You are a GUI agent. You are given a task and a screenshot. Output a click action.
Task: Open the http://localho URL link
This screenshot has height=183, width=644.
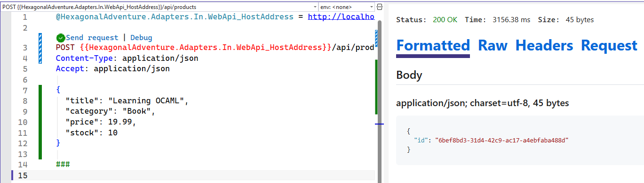click(341, 17)
